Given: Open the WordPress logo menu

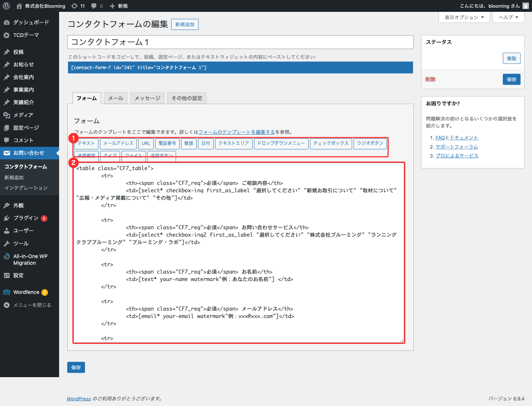Looking at the screenshot, I should pyautogui.click(x=6, y=6).
